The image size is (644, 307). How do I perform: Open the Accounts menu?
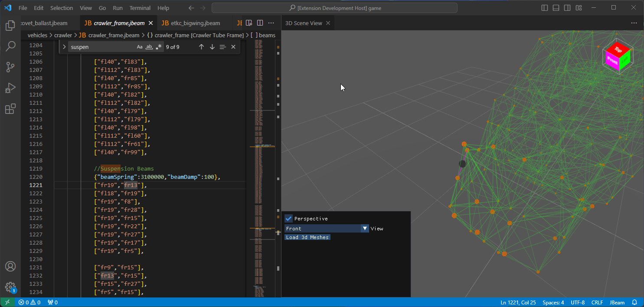click(10, 266)
